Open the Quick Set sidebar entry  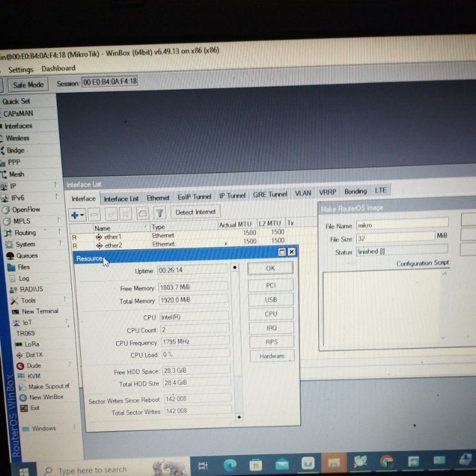tap(17, 102)
